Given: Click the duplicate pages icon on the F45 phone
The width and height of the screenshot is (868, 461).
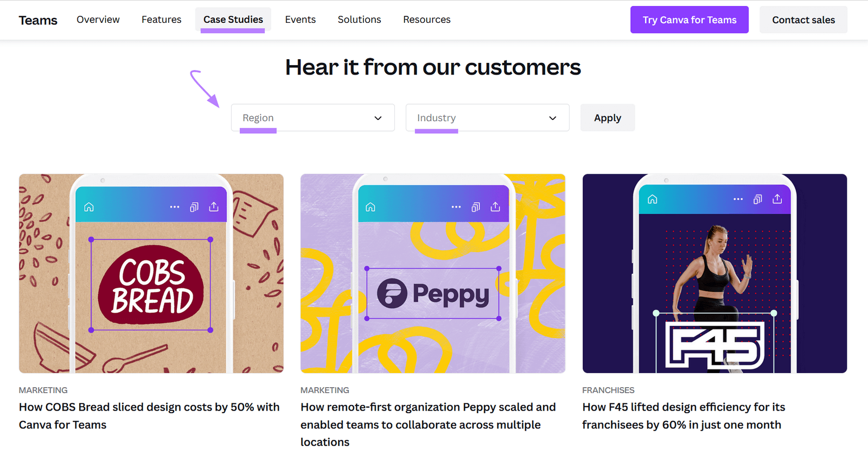Looking at the screenshot, I should coord(757,199).
